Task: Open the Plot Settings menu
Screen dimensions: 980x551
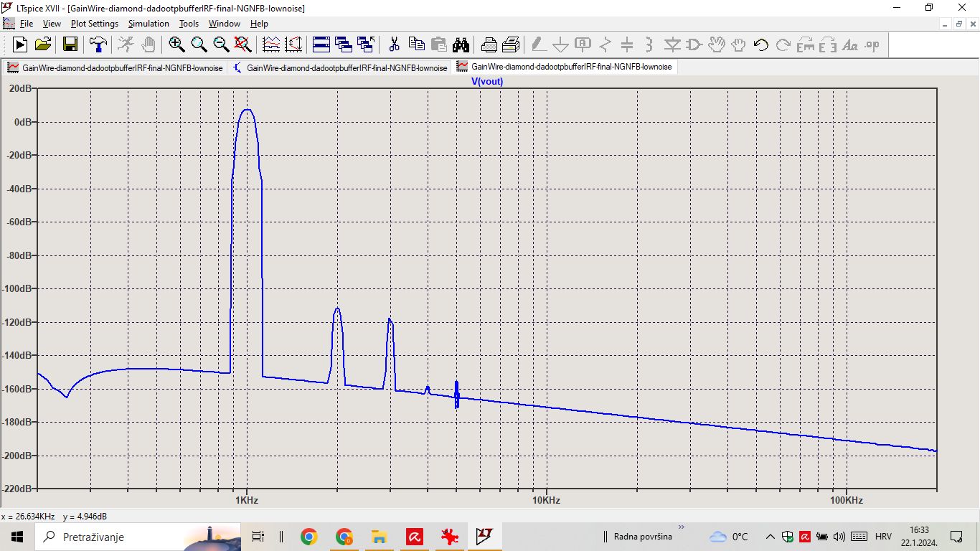Action: [94, 24]
